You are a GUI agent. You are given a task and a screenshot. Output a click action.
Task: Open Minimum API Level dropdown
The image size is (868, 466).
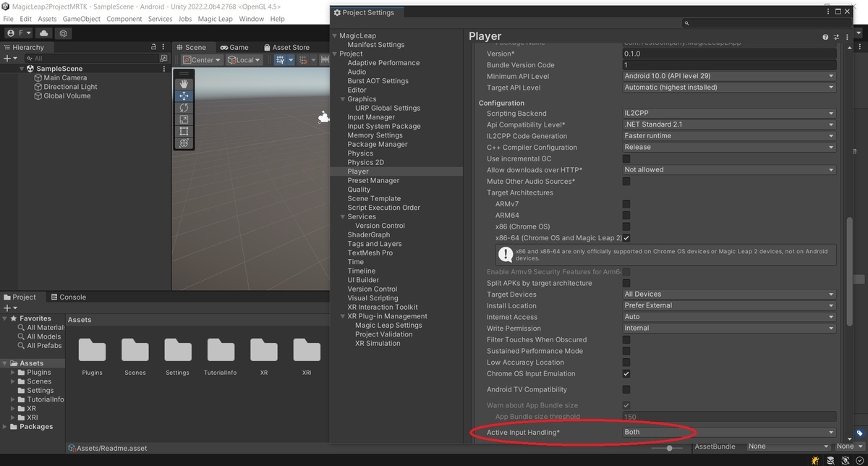pyautogui.click(x=729, y=76)
